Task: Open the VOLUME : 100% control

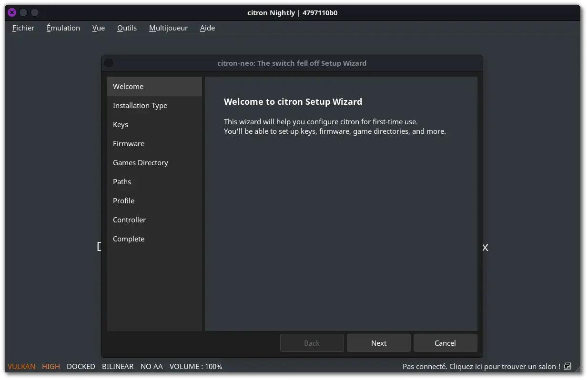Action: coord(196,366)
